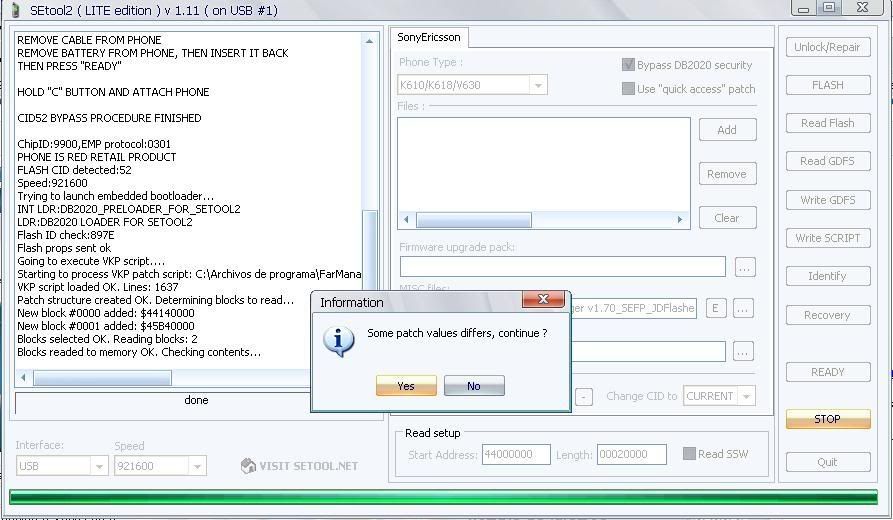Click the Start Address 44000000 field
893x520 pixels.
point(516,455)
